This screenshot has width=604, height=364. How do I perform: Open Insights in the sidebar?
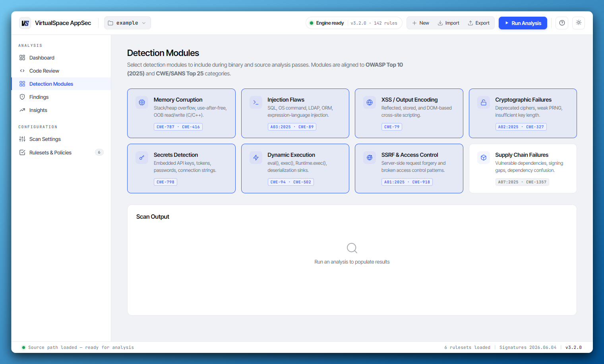[x=61, y=110]
